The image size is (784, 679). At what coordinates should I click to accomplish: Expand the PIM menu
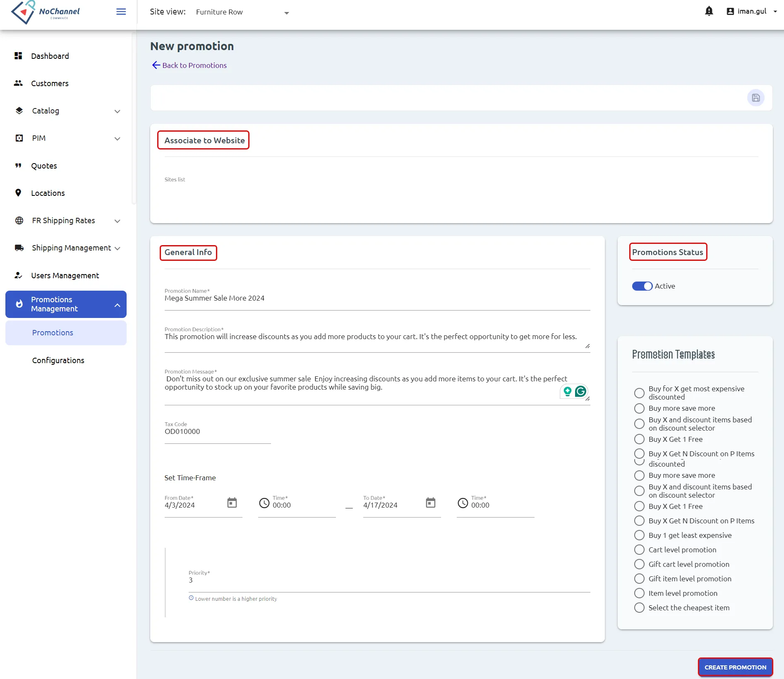click(117, 138)
